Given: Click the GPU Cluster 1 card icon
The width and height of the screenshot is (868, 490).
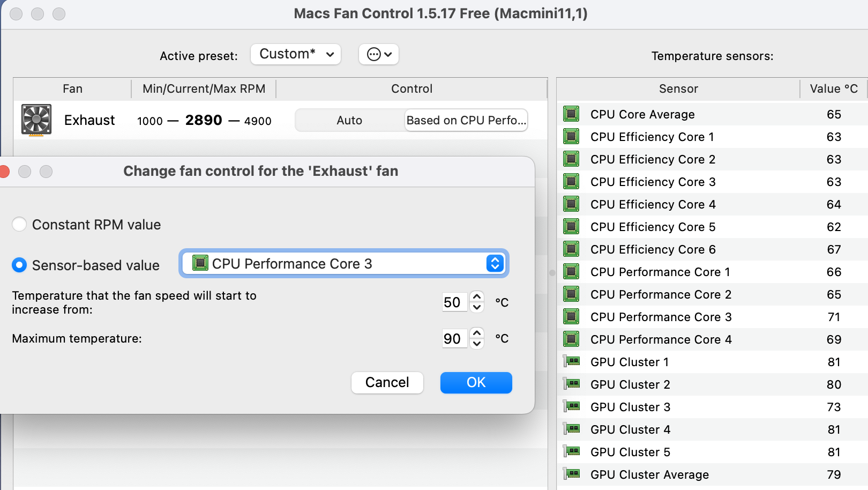Looking at the screenshot, I should click(x=572, y=362).
